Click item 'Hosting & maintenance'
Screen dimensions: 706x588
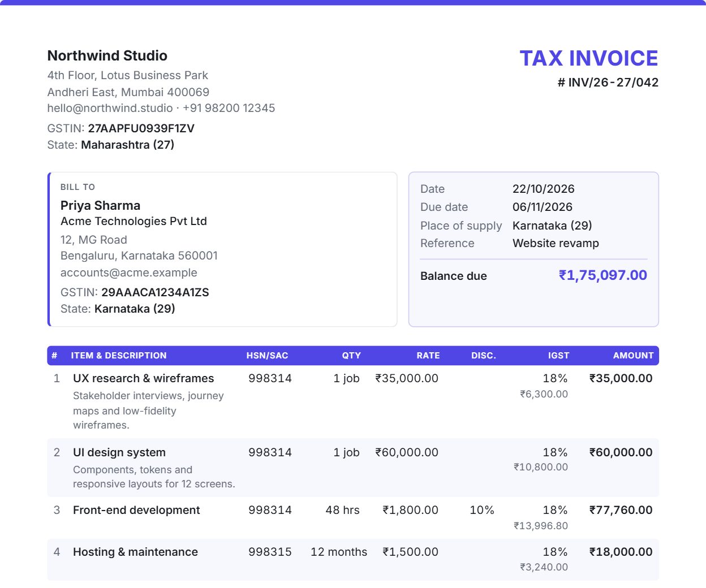coord(135,552)
